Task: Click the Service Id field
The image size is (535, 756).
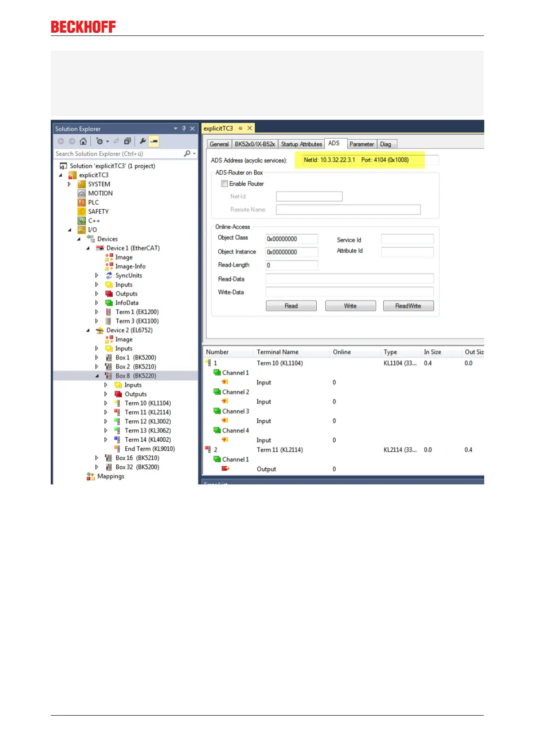Action: point(407,239)
